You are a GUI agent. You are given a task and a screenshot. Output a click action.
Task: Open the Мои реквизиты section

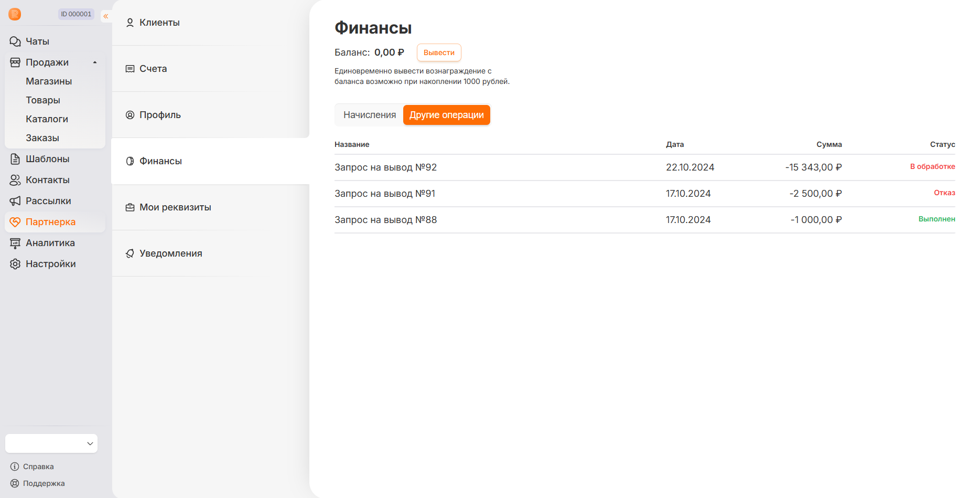pos(211,207)
